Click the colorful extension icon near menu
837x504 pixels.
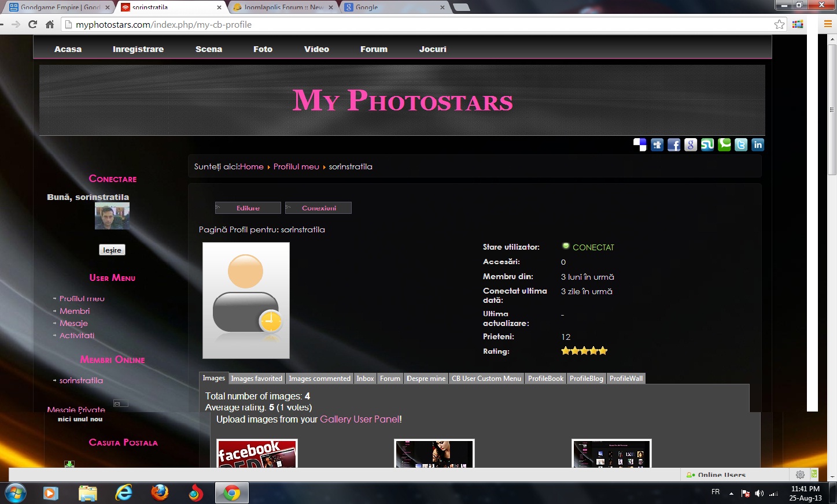[798, 24]
